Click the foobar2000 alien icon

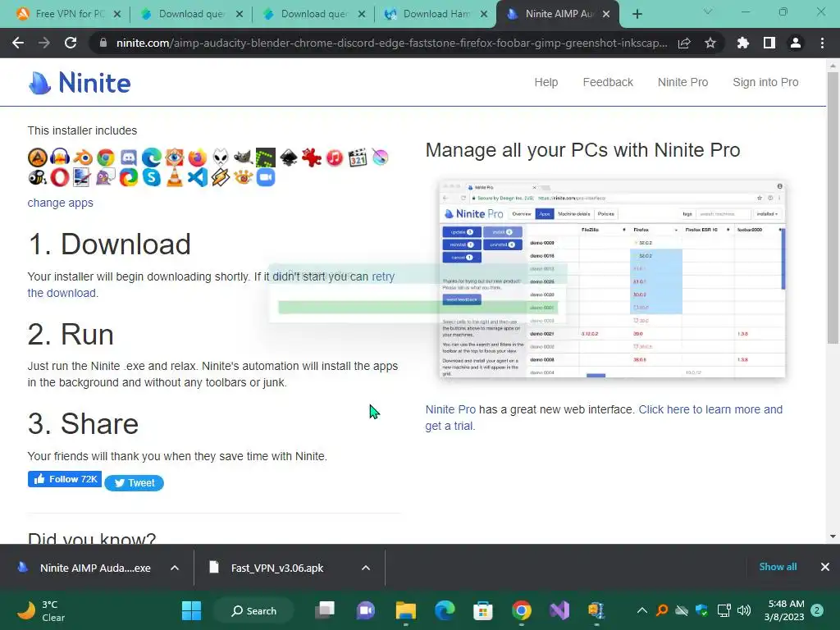pos(220,157)
